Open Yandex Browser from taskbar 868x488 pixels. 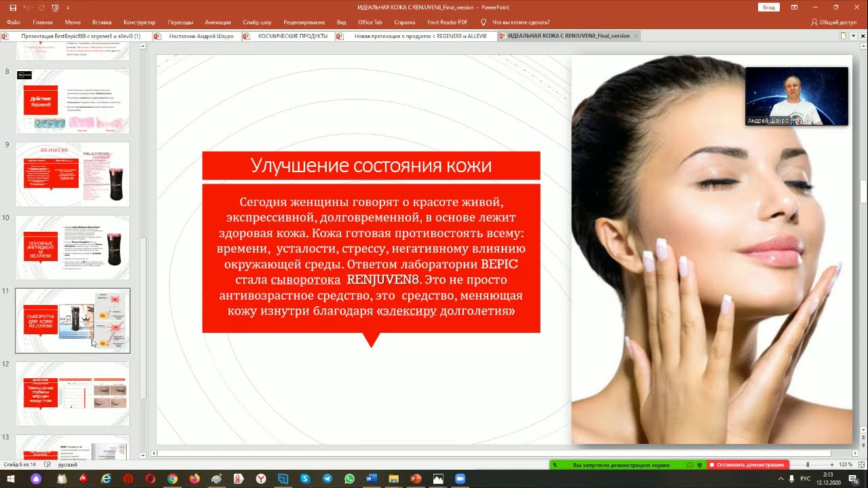(260, 479)
